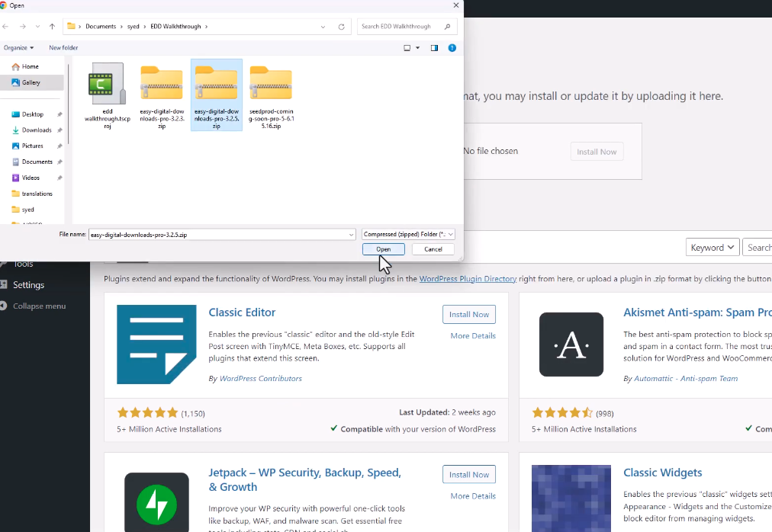This screenshot has width=772, height=532.
Task: Open Downloads in the navigation pane
Action: 36,130
